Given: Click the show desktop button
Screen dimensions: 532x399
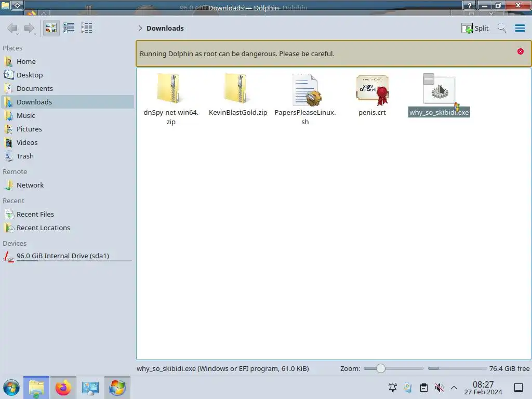Looking at the screenshot, I should (518, 388).
